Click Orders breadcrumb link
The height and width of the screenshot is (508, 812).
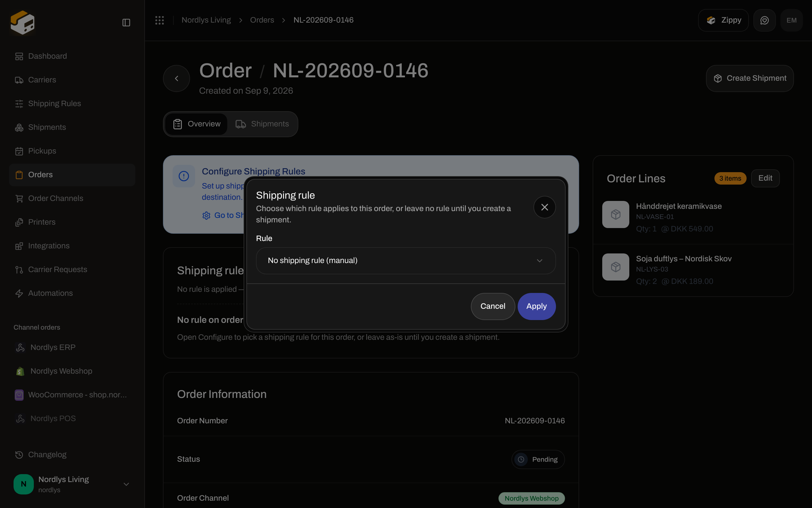(262, 20)
